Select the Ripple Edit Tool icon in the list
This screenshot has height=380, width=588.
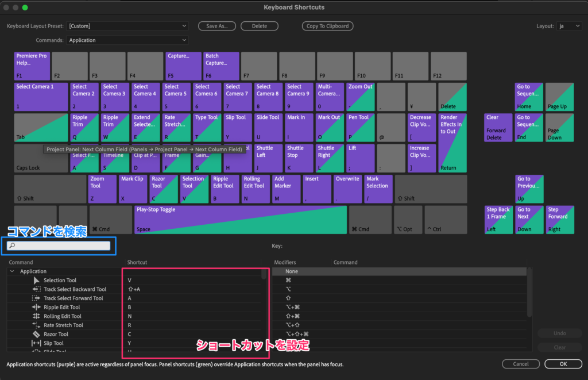(x=36, y=307)
